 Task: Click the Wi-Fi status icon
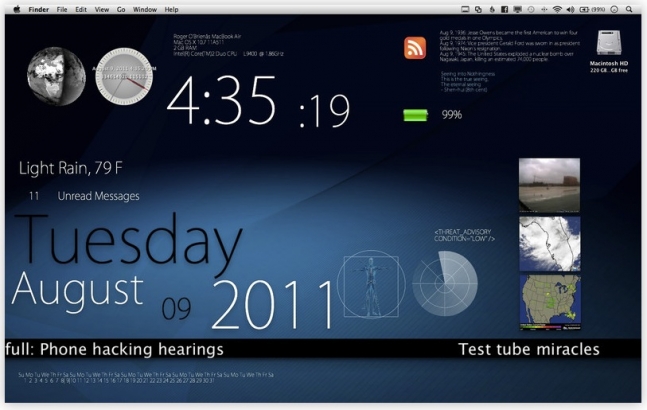coord(557,9)
